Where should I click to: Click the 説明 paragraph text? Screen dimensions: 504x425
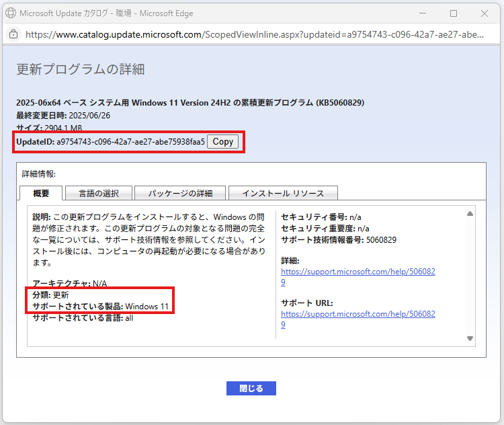pyautogui.click(x=149, y=239)
